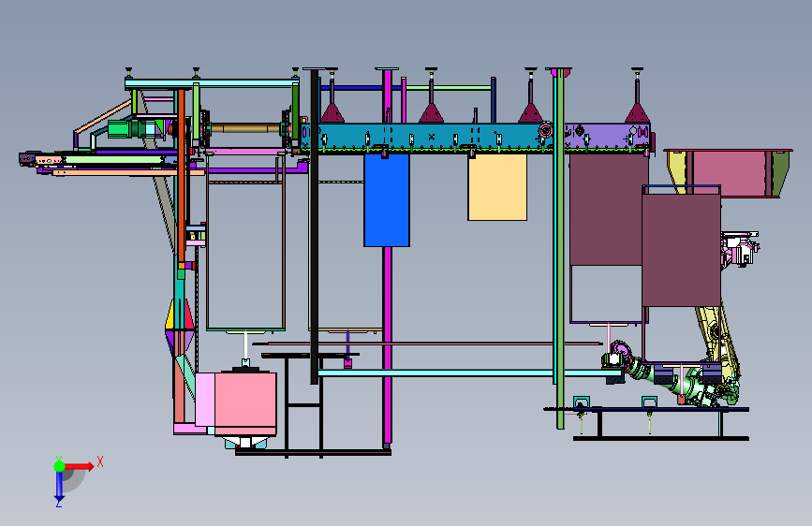This screenshot has height=526, width=812.
Task: Select the rear maroon panel under purple conveyor
Action: click(x=606, y=210)
